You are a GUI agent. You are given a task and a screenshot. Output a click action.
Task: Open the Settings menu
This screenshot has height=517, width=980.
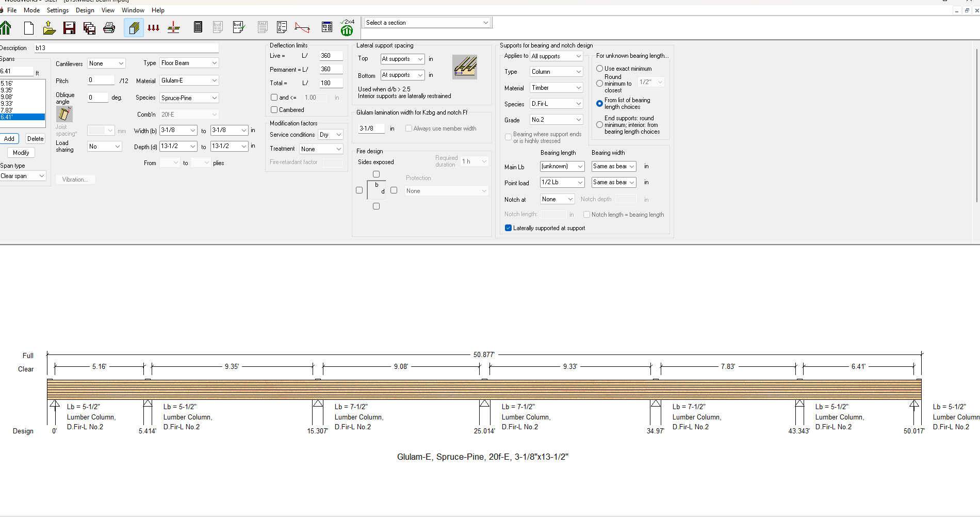pyautogui.click(x=58, y=10)
